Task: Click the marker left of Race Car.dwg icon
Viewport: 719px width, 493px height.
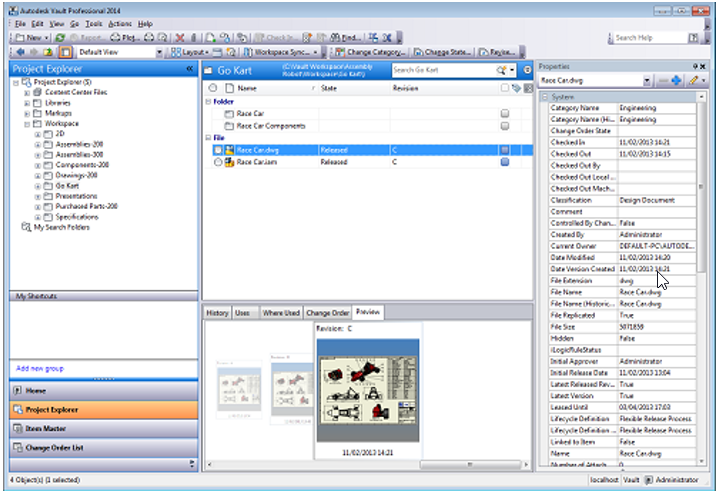Action: pos(218,150)
